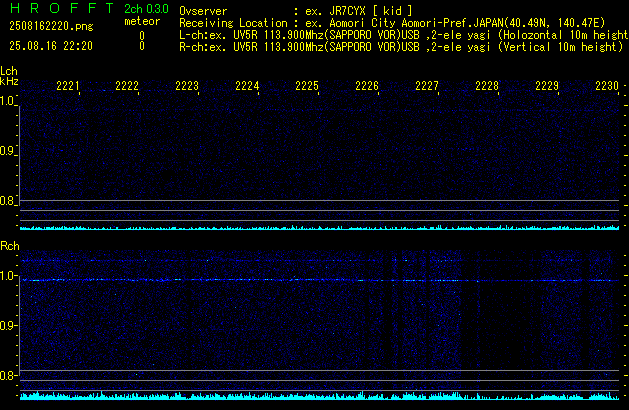Click the Lch cyan signal level graph
This screenshot has height=410, width=629.
[319, 227]
